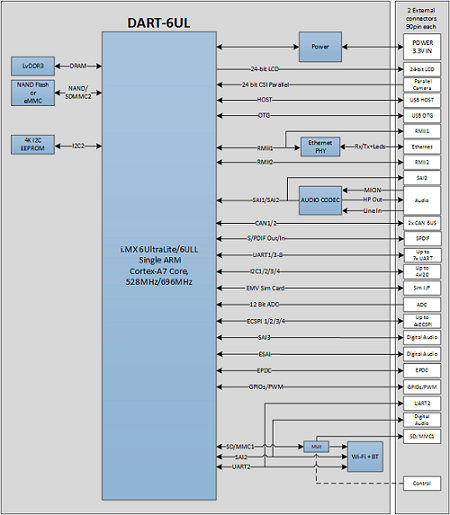Select the Ethernet PHY block
450x515 pixels.
click(x=320, y=147)
